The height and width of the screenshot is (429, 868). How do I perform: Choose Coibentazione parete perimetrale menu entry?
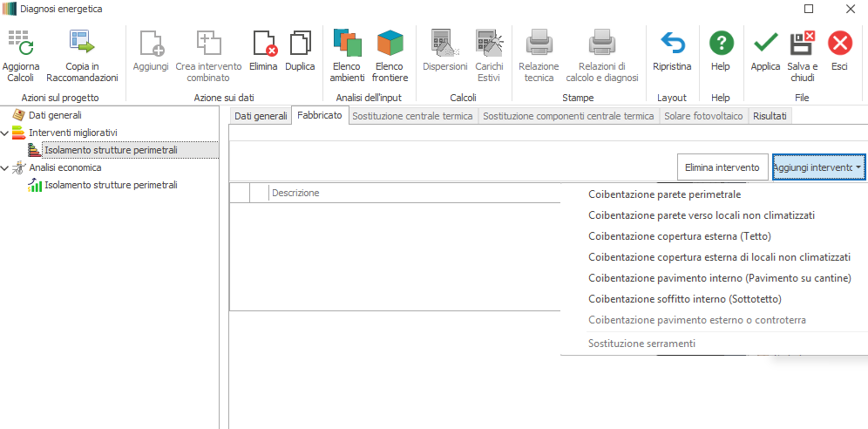tap(664, 194)
